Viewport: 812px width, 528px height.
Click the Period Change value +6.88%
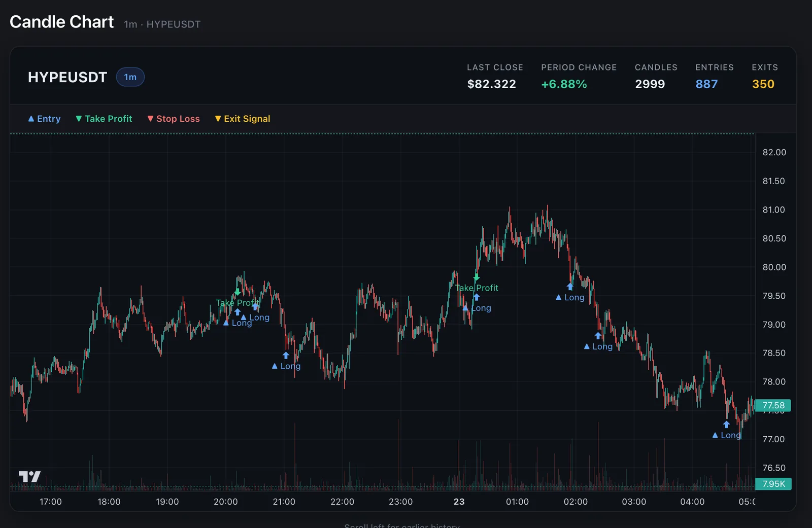(x=564, y=84)
